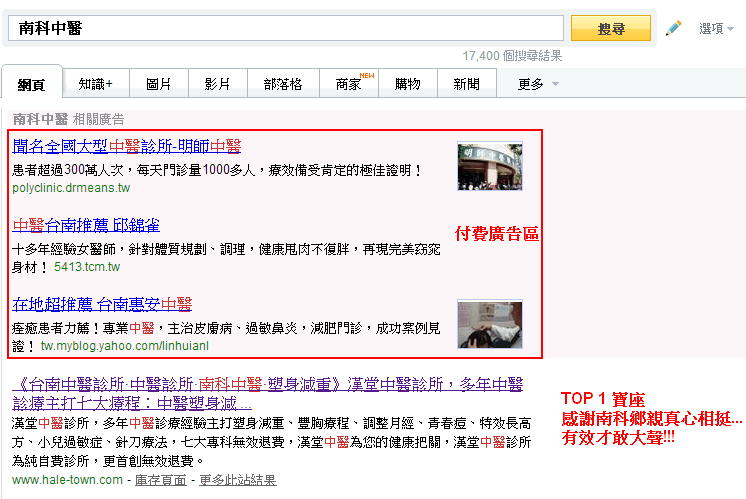This screenshot has width=746, height=499.
Task: Switch to the 圖片 tab
Action: point(158,84)
